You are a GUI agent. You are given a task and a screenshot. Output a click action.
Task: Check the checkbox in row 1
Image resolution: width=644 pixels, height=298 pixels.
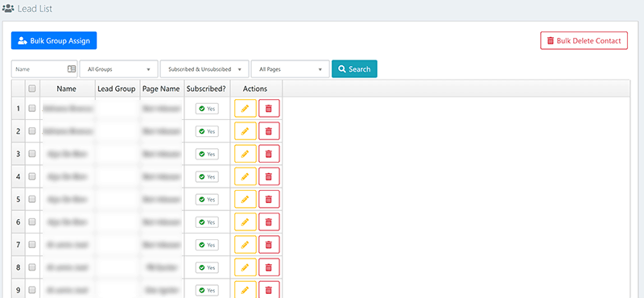[x=32, y=109]
